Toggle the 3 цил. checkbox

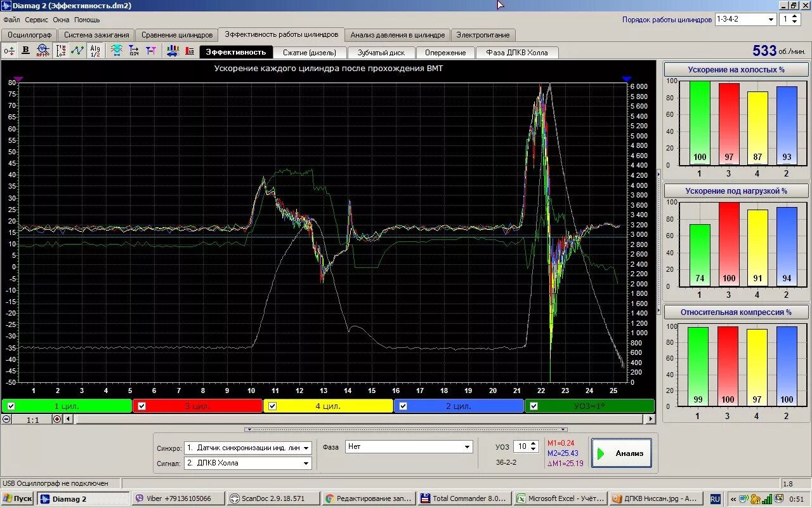click(141, 406)
